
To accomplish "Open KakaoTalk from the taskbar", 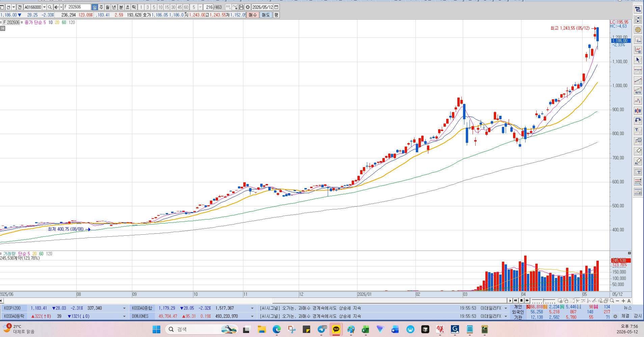I will (x=336, y=329).
